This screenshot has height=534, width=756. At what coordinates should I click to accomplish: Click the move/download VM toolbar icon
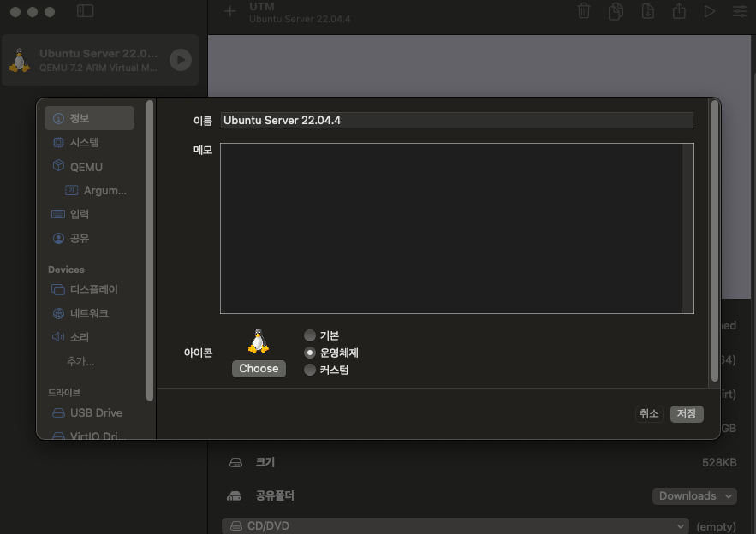[648, 10]
